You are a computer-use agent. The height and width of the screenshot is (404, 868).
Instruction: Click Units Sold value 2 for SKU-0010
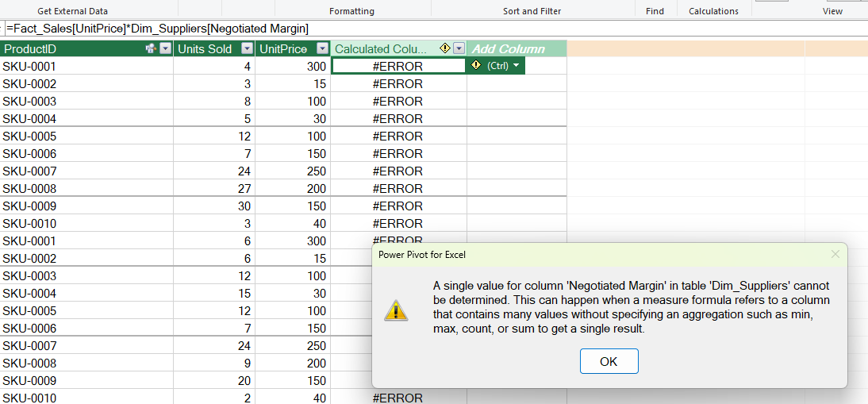(214, 398)
